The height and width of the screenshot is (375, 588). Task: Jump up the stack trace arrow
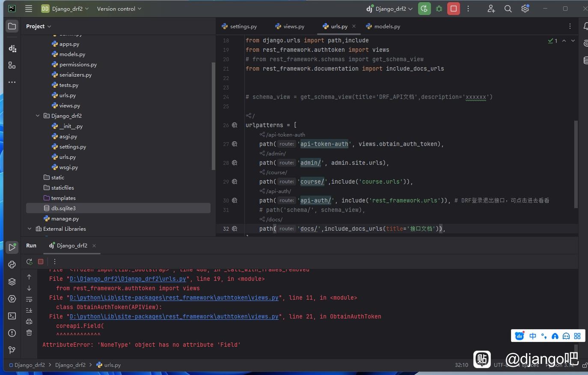[x=29, y=277]
